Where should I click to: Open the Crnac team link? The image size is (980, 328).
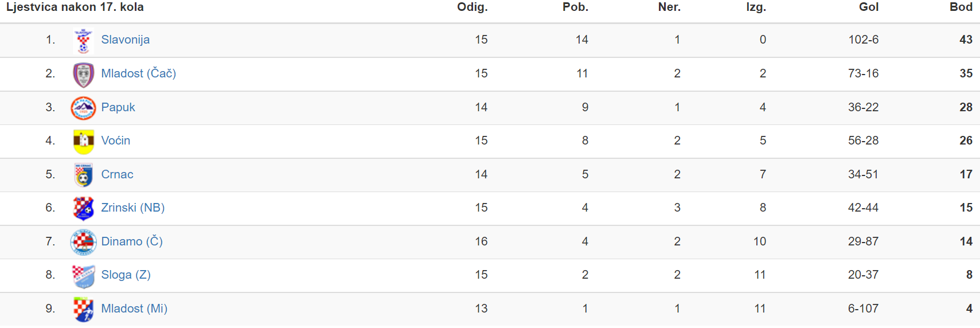point(117,174)
